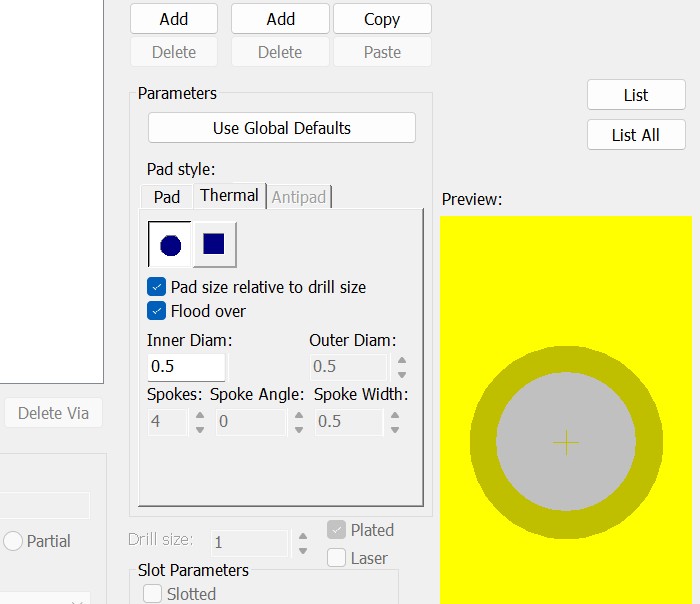Click Use Global Defaults button
Image resolution: width=700 pixels, height=604 pixels.
point(281,128)
